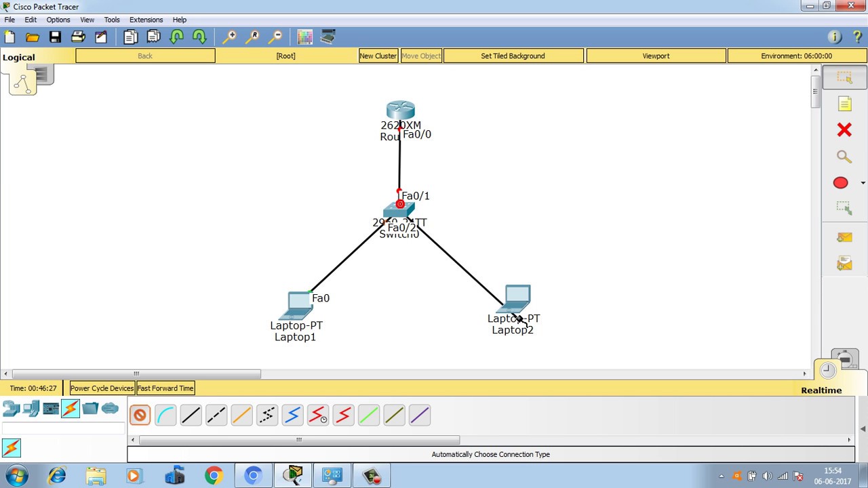This screenshot has height=488, width=868.
Task: Pick the red Draw Ellipse tool
Action: (840, 183)
